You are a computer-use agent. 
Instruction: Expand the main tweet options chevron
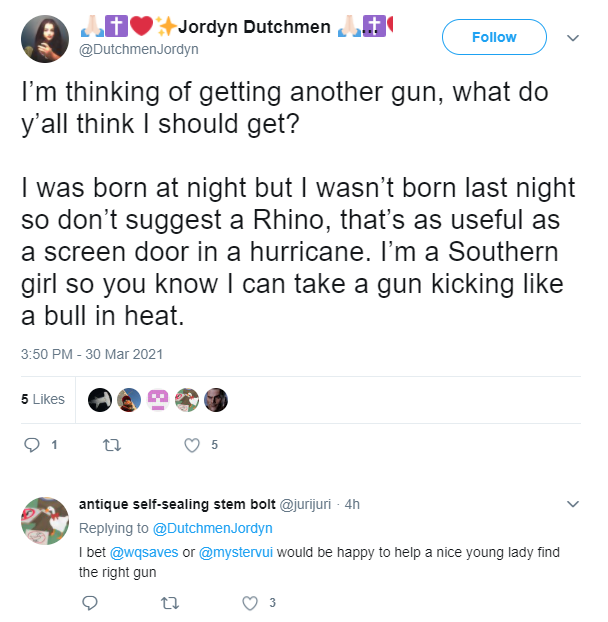pyautogui.click(x=573, y=38)
